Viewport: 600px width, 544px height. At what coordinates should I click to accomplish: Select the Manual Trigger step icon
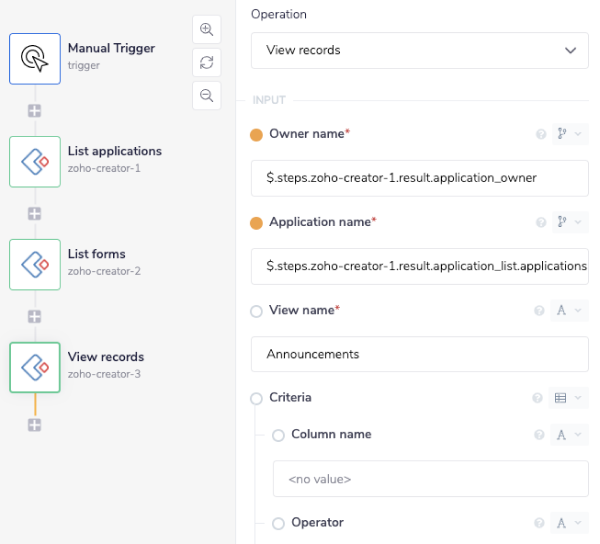pos(35,58)
